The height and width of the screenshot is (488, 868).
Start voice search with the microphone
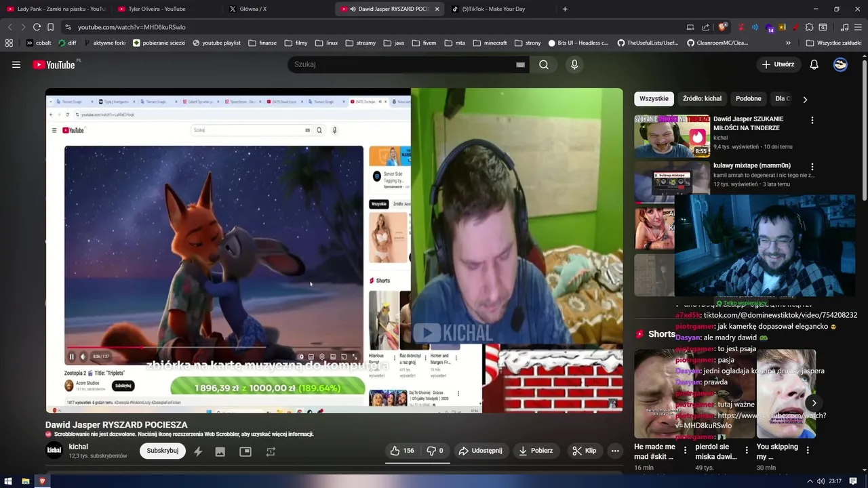pos(574,64)
